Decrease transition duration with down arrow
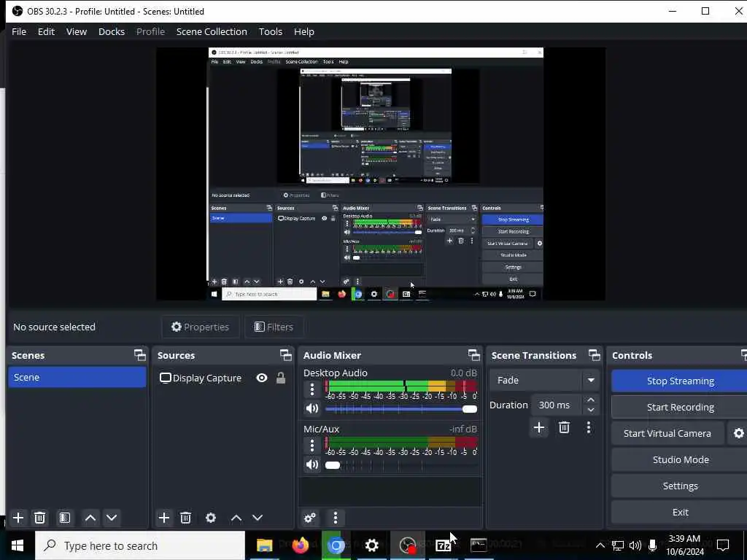Image resolution: width=747 pixels, height=560 pixels. point(591,410)
